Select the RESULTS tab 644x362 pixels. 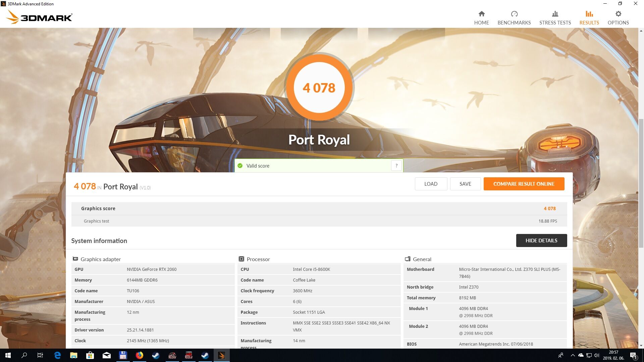coord(589,18)
